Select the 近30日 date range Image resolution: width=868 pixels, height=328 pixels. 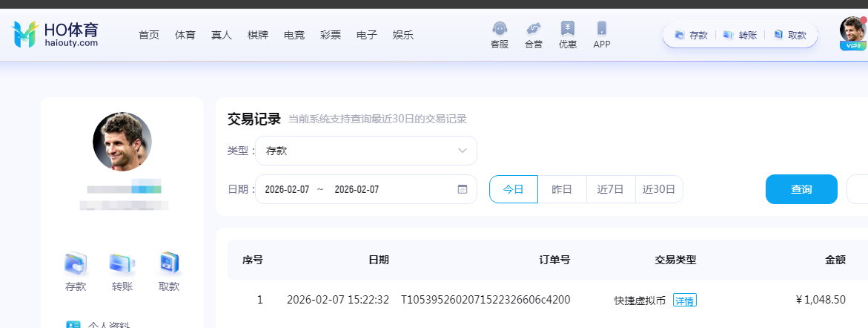(659, 189)
